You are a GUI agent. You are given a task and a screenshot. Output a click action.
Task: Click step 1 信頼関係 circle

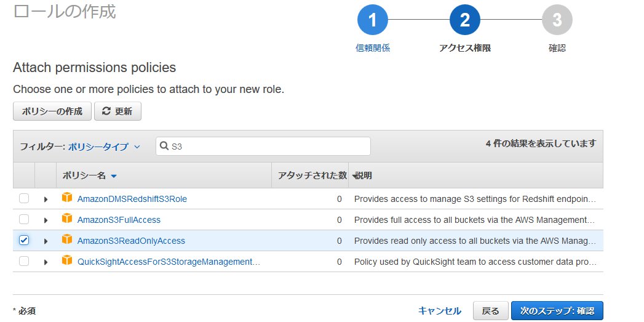point(372,20)
